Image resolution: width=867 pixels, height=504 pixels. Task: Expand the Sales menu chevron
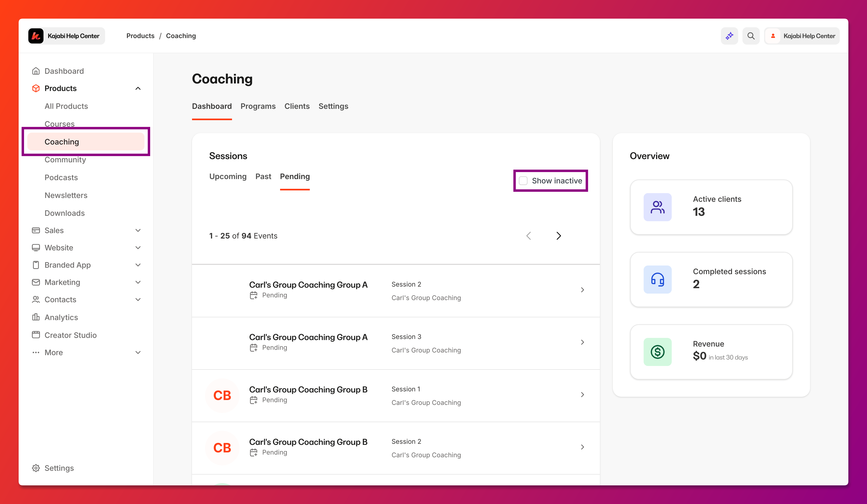pyautogui.click(x=138, y=230)
